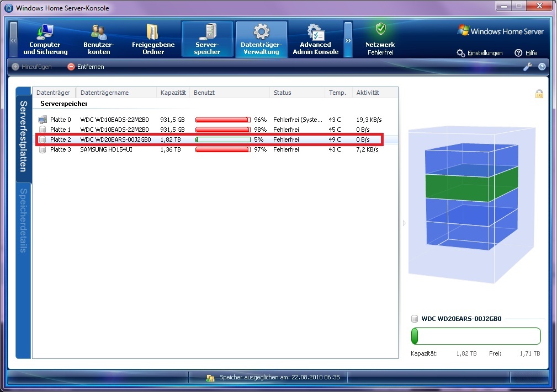Click the Frei: 1,71 TB value
The width and height of the screenshot is (557, 392).
coord(529,353)
